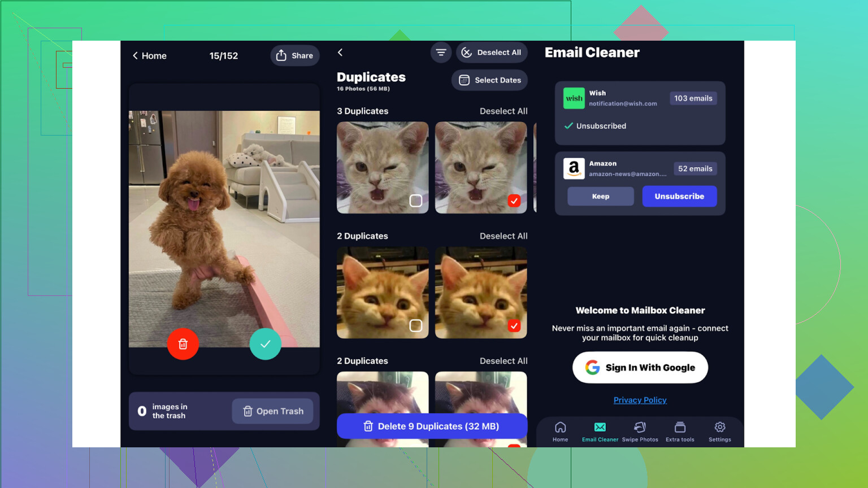Check the first orange kitten photo
Screen dimensions: 868x488
pos(415,325)
